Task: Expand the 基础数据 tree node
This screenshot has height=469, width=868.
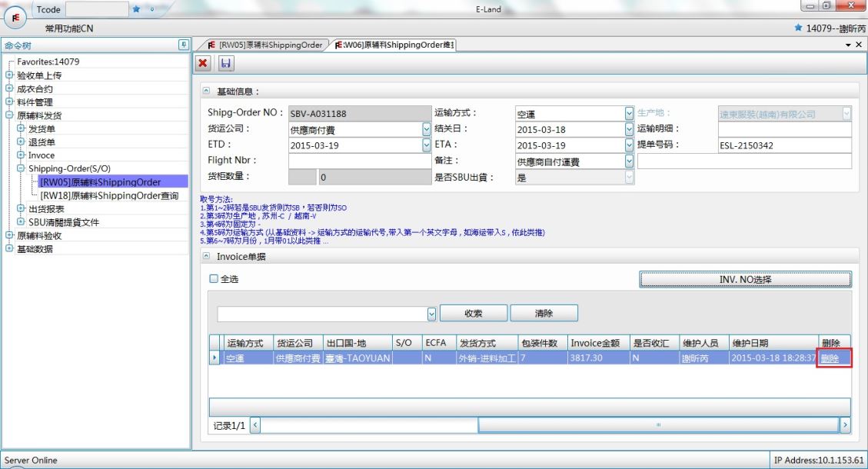Action: [10, 248]
